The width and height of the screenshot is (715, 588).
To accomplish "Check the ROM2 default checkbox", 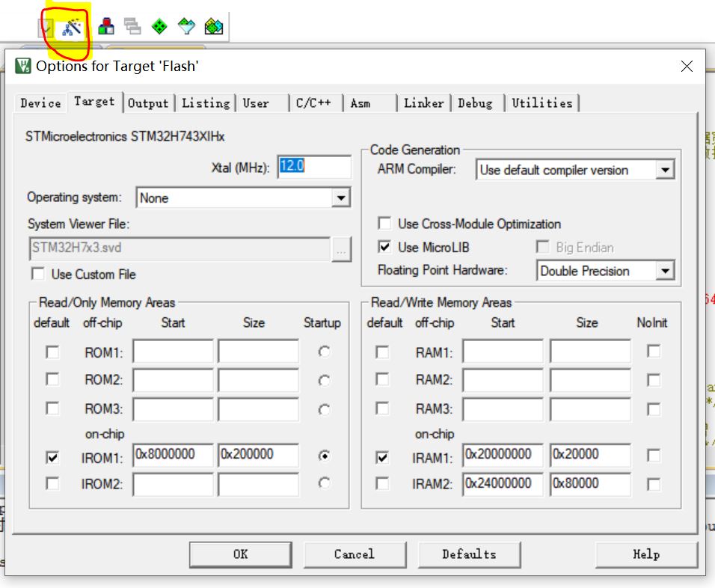I will 52,379.
